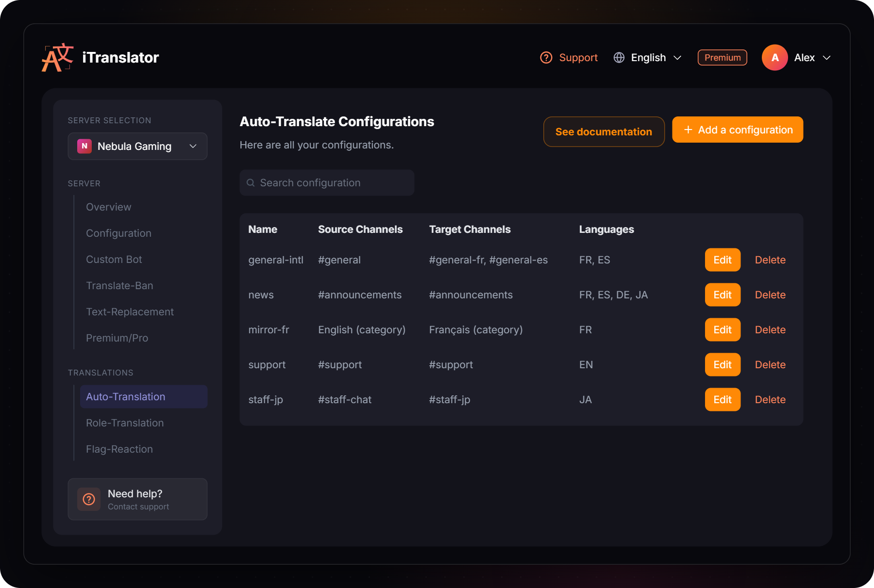Viewport: 874px width, 588px height.
Task: Open the Custom Bot page
Action: [114, 260]
